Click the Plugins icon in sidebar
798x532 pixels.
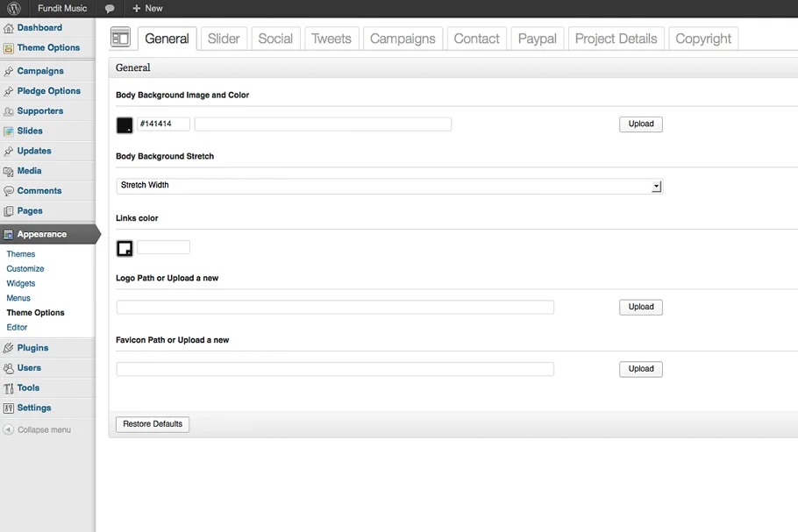tap(9, 348)
